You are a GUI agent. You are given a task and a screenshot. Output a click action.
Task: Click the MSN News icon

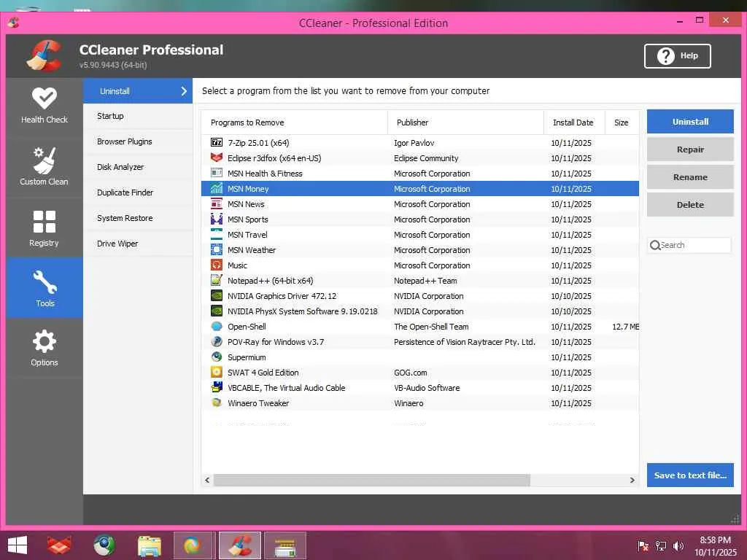point(216,204)
